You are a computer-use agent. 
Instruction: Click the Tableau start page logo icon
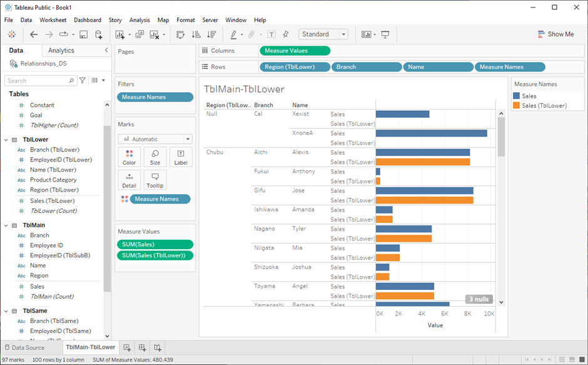coord(12,34)
